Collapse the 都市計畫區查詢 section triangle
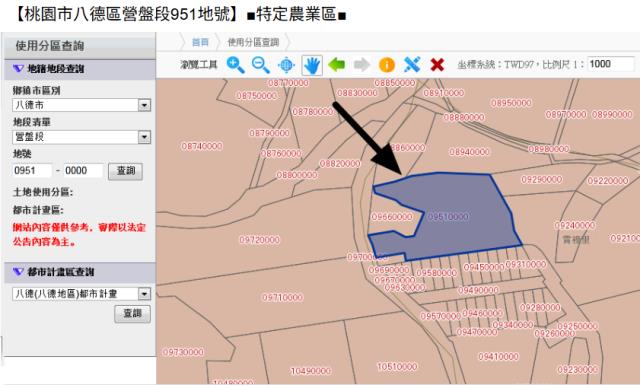Screen dimensions: 640x388 [x=18, y=272]
